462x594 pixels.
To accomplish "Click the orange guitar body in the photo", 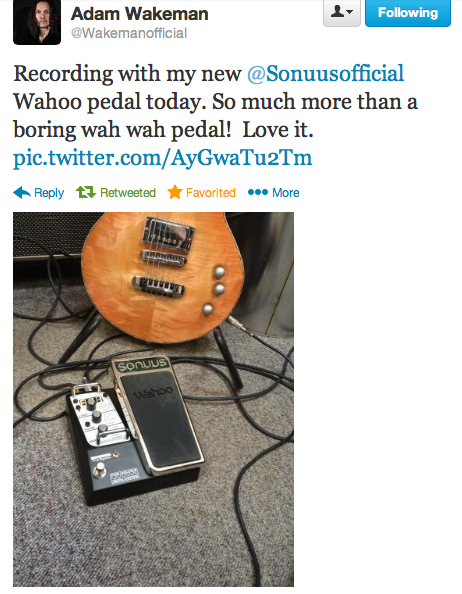I will click(x=163, y=277).
